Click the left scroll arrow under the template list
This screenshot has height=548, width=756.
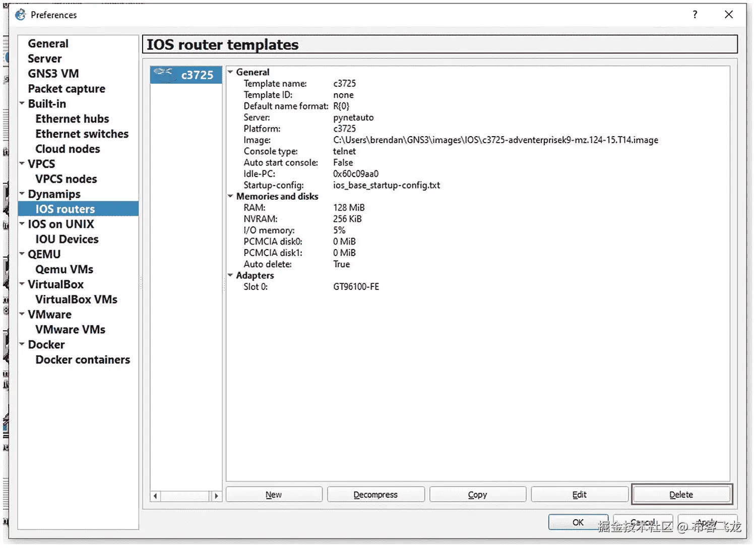(x=155, y=496)
